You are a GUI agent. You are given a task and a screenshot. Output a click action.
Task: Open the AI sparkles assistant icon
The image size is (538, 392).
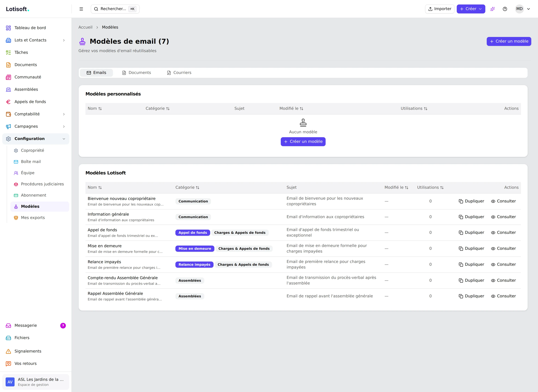point(493,9)
